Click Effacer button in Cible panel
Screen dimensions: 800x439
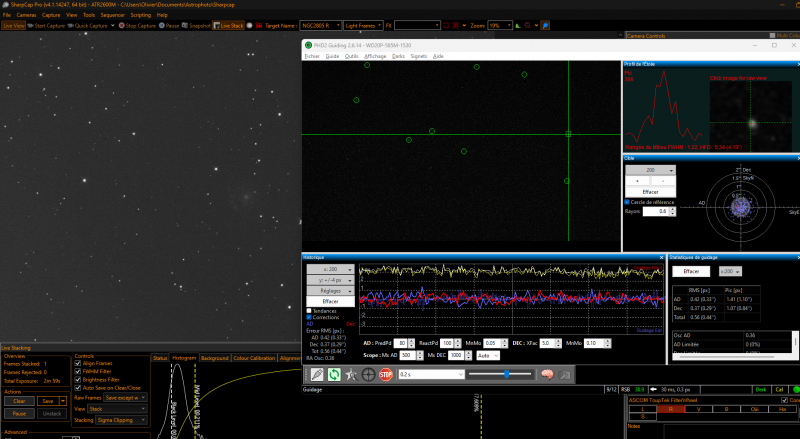(x=651, y=192)
